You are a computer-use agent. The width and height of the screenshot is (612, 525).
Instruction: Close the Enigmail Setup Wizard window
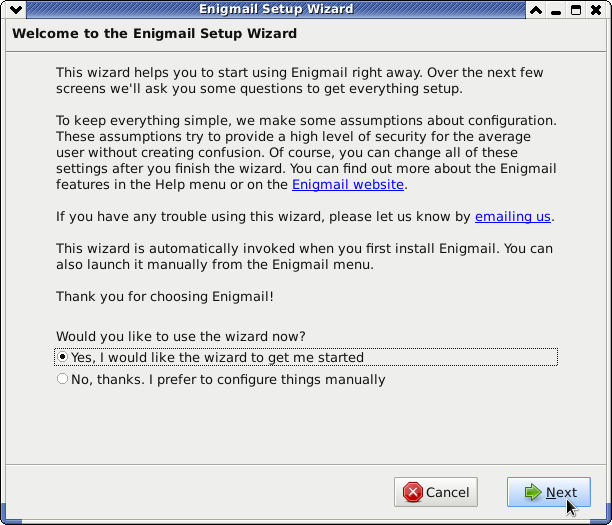596,10
